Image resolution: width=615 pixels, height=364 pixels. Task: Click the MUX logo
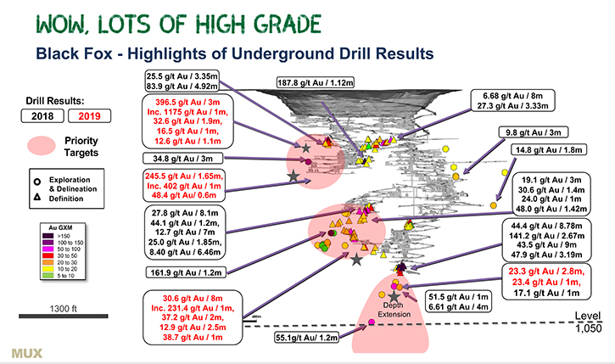(x=26, y=354)
